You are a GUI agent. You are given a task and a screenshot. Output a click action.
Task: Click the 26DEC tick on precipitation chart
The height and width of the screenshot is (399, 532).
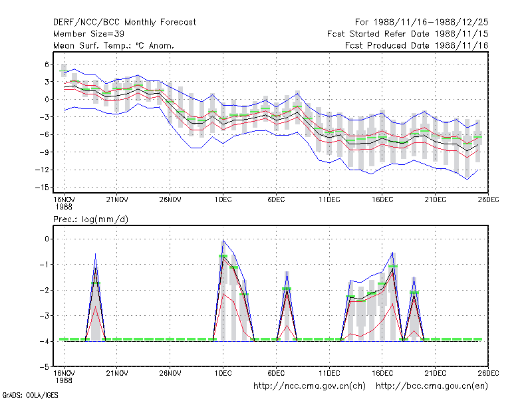pos(488,374)
